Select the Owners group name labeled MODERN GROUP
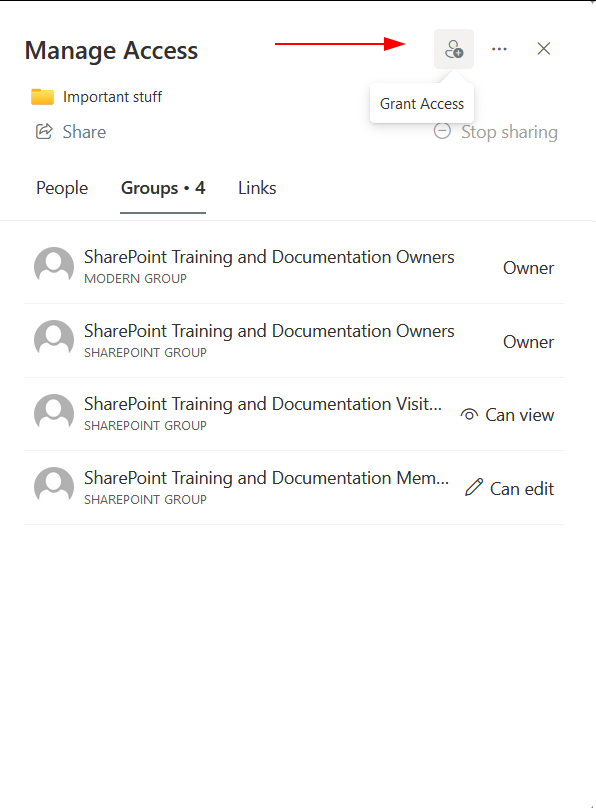Image resolution: width=596 pixels, height=808 pixels. tap(269, 257)
